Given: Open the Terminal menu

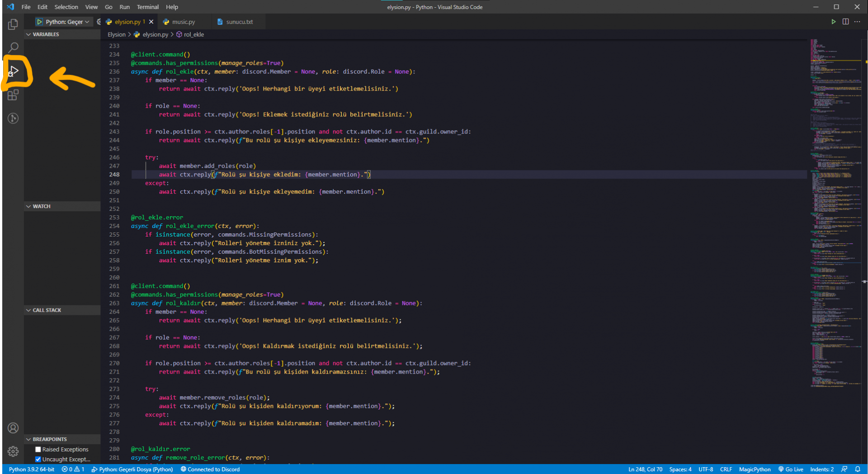Looking at the screenshot, I should tap(148, 7).
